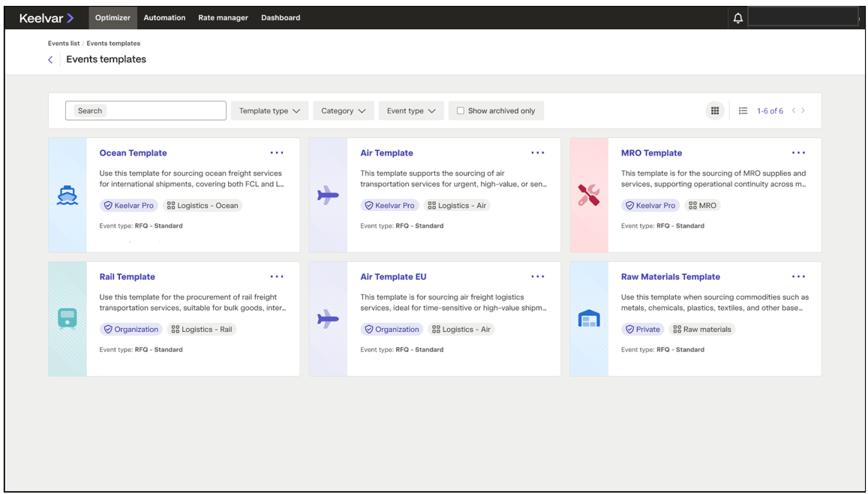Switch to grid view icon
This screenshot has height=494, width=868.
tap(715, 111)
